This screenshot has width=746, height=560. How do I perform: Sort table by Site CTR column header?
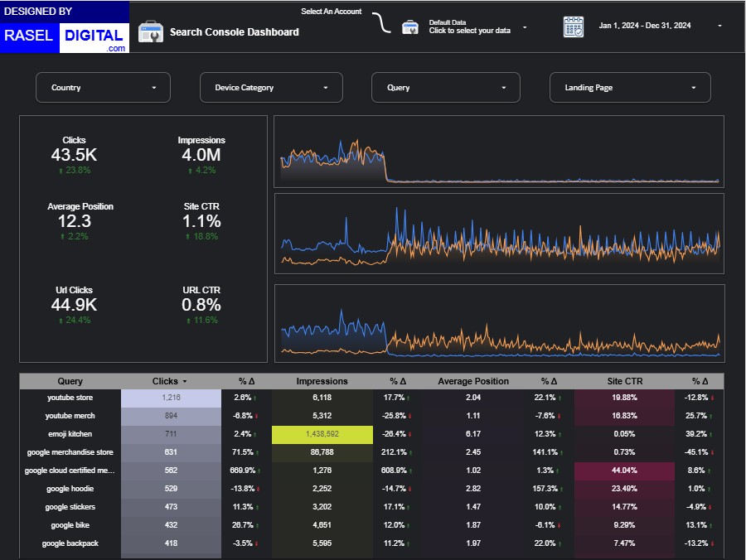(624, 382)
